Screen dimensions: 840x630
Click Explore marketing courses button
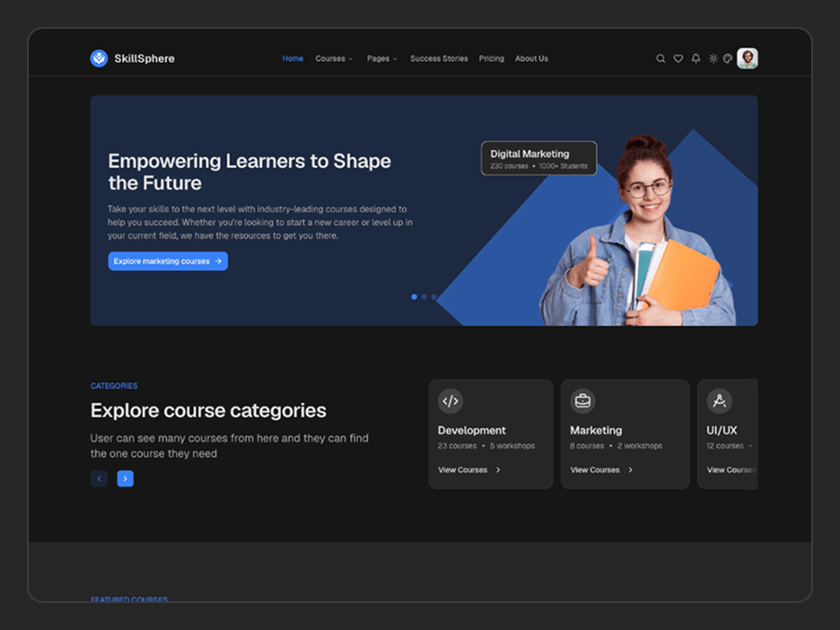(x=168, y=261)
